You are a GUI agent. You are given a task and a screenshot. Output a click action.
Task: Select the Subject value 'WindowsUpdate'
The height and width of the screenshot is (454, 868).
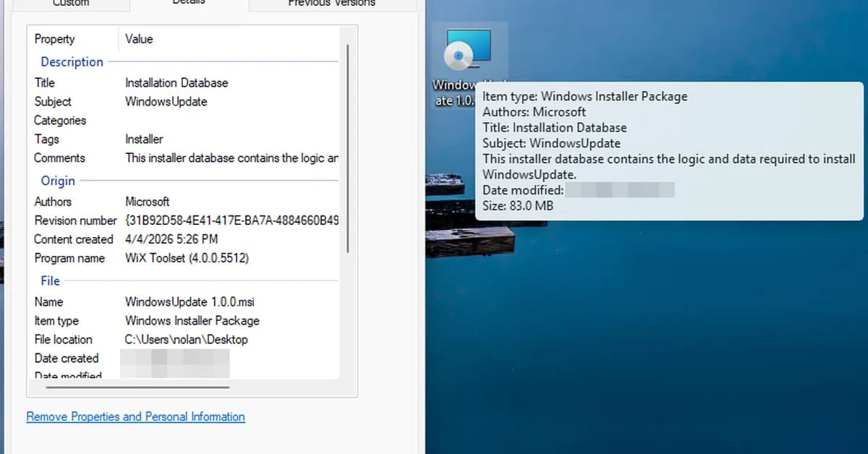[166, 101]
